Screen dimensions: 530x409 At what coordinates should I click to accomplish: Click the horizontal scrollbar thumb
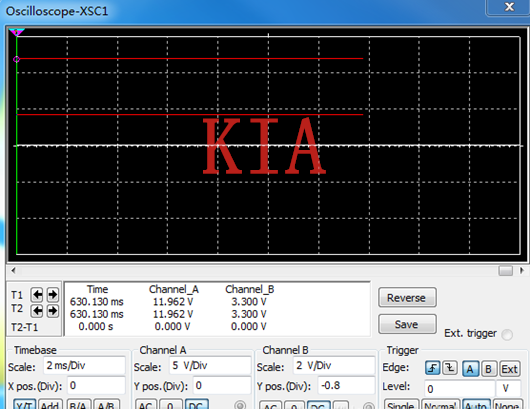505,270
